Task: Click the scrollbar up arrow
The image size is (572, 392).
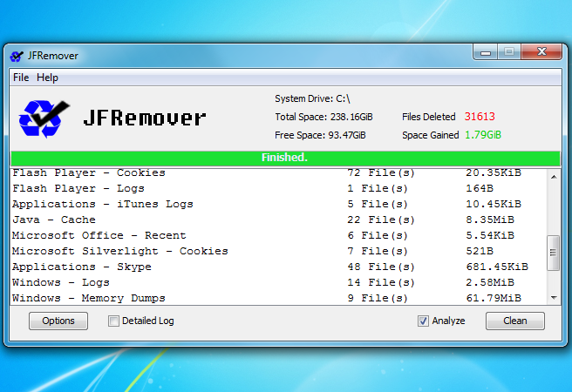Action: point(554,177)
